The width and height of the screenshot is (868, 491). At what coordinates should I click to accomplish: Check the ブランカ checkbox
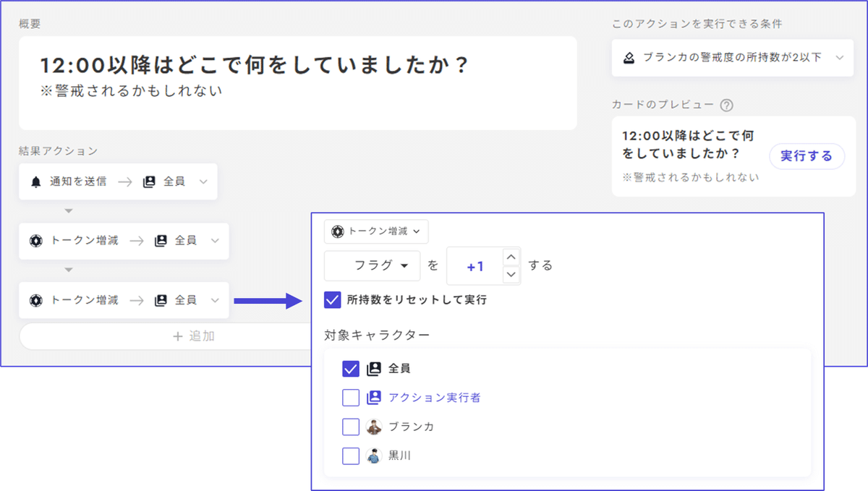coord(351,427)
